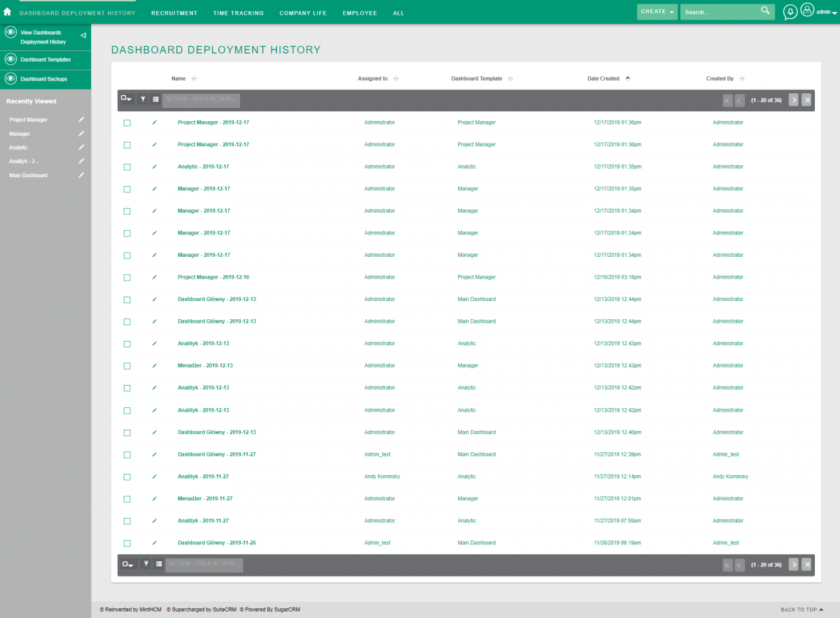840x618 pixels.
Task: Open the select-all dropdown in top toolbar
Action: (x=127, y=99)
